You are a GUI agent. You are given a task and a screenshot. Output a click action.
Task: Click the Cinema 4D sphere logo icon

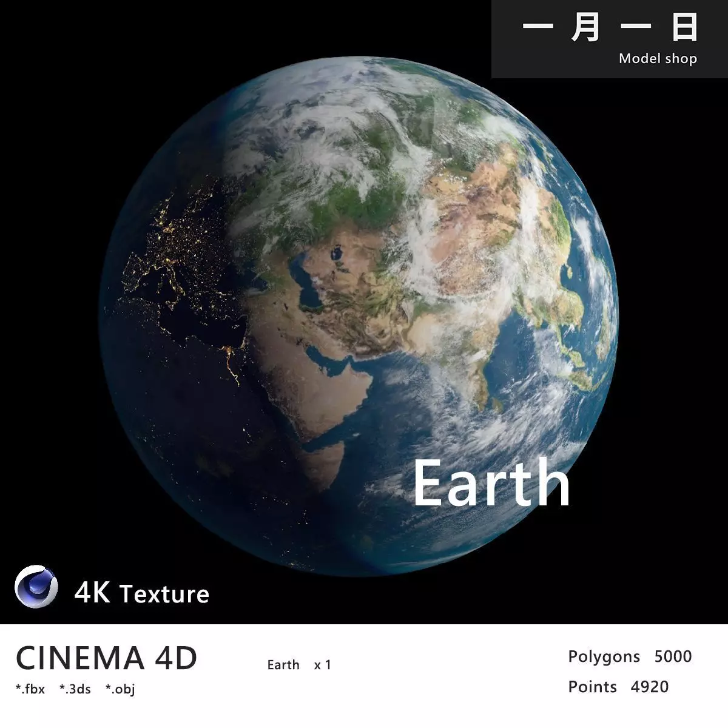(36, 586)
